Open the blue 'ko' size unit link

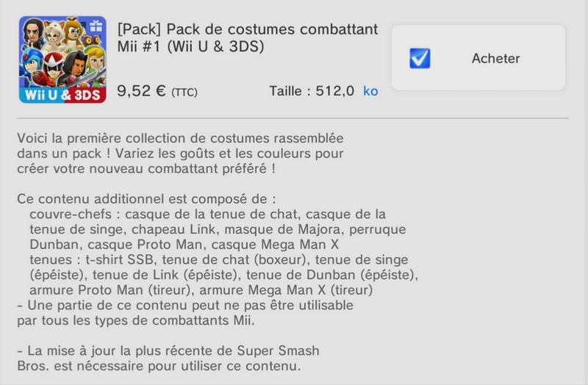370,91
